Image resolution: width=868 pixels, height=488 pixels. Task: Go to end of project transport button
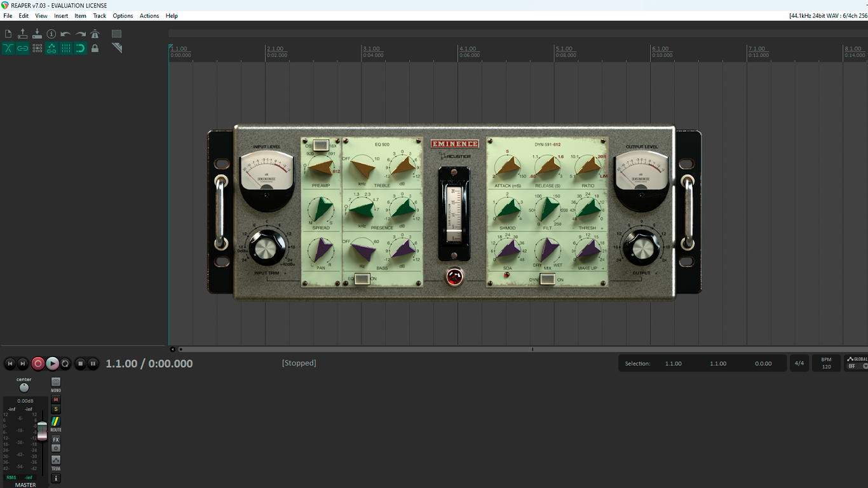tap(23, 363)
